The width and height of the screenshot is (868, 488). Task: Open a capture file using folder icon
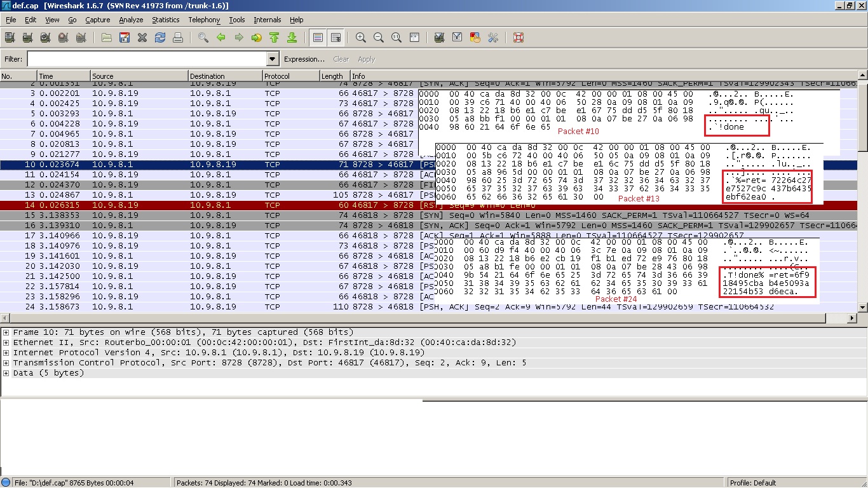106,38
